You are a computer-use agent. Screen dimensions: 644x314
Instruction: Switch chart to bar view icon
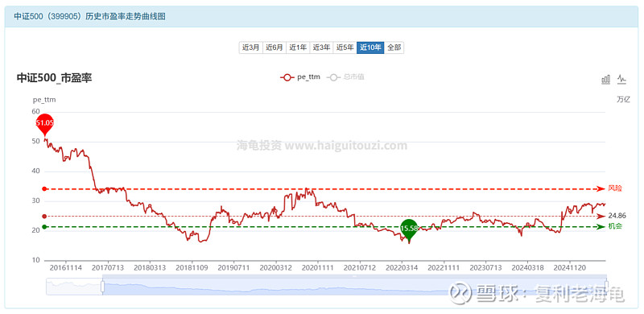tap(606, 80)
